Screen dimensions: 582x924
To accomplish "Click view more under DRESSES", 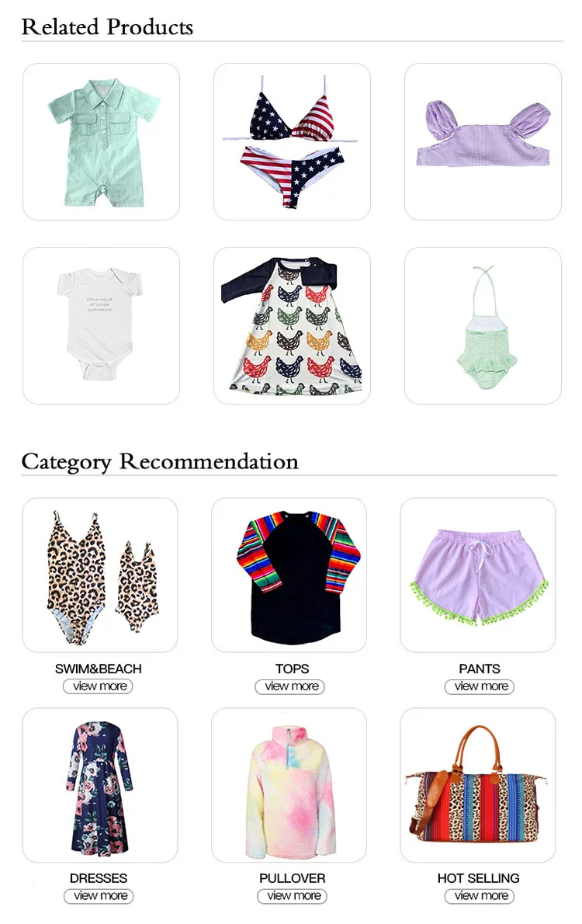I will click(99, 896).
